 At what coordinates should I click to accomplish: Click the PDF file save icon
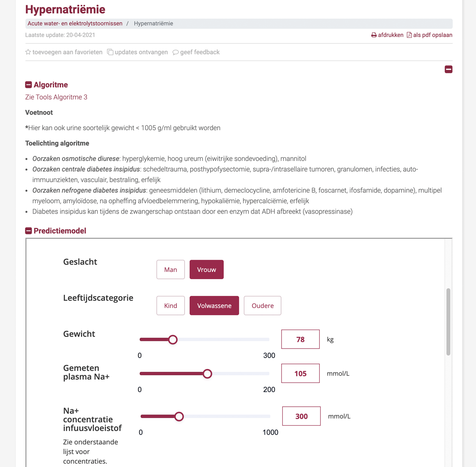(409, 35)
